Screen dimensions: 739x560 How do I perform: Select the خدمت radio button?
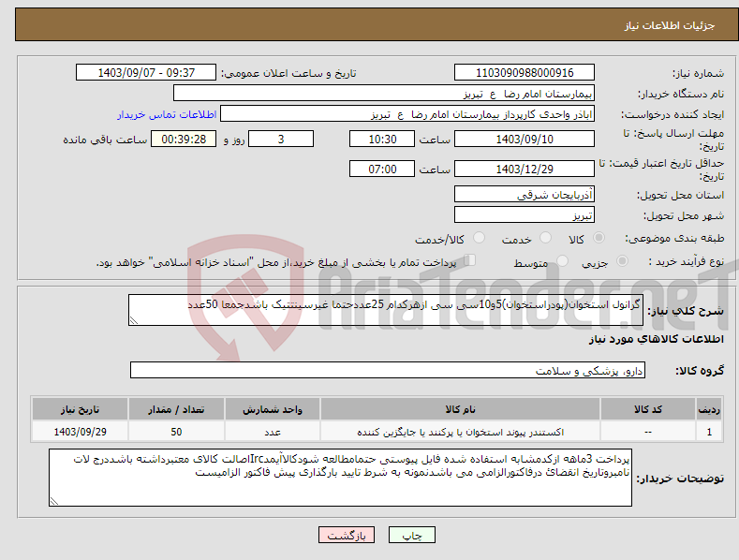(x=545, y=238)
